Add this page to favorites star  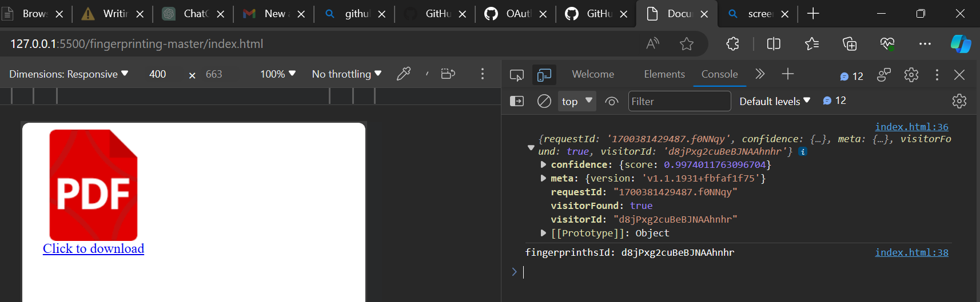tap(686, 44)
